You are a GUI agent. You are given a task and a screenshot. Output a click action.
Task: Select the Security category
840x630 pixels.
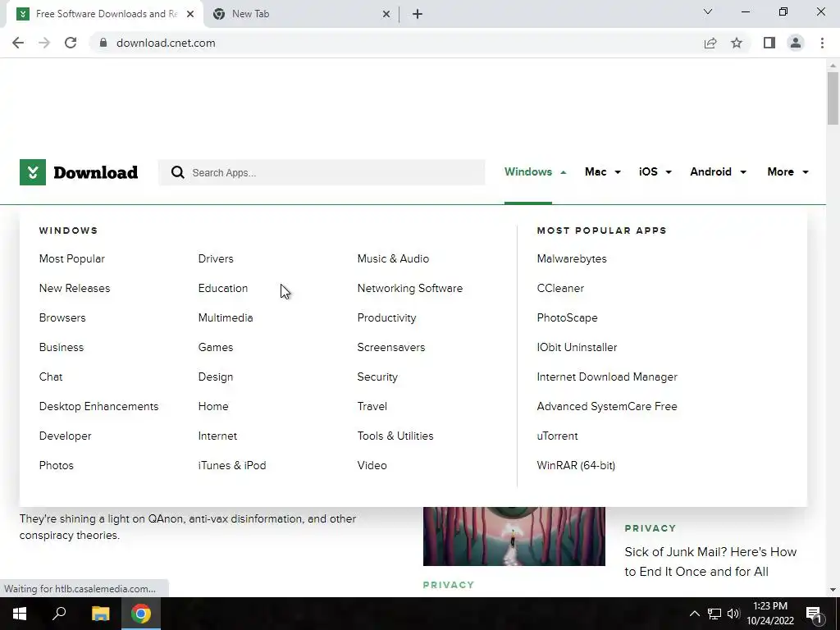pyautogui.click(x=377, y=377)
